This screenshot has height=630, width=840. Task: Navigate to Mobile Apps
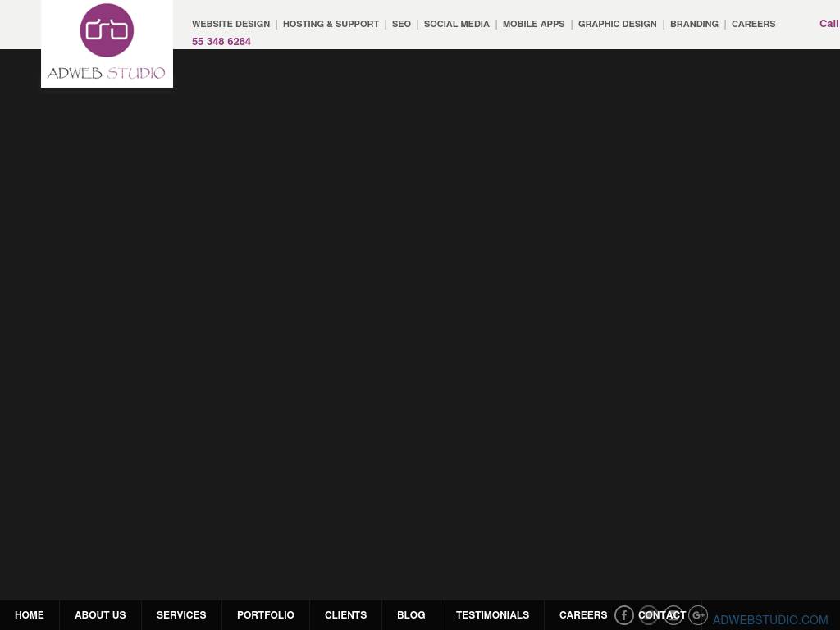click(x=533, y=24)
